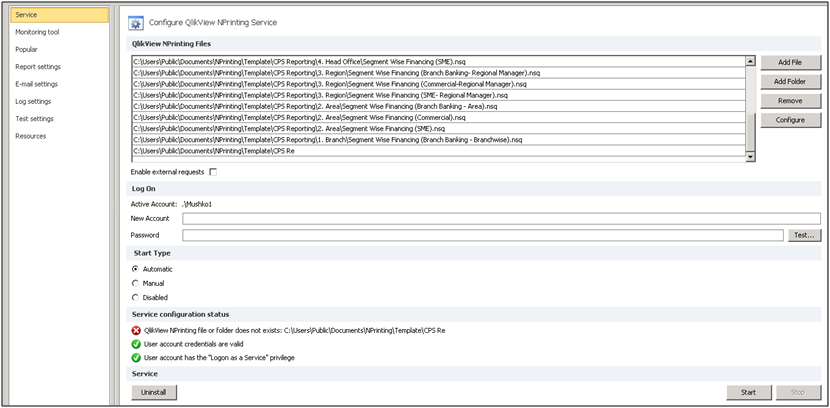Select Disabled start type
Screen dimensions: 830x408
tap(136, 297)
